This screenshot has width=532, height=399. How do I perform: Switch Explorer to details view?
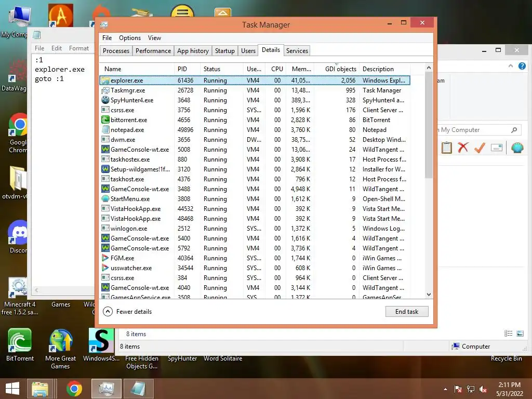click(508, 334)
